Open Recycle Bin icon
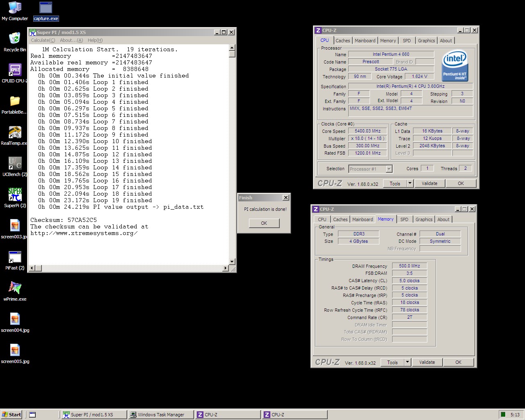Image resolution: width=525 pixels, height=420 pixels. [15, 42]
